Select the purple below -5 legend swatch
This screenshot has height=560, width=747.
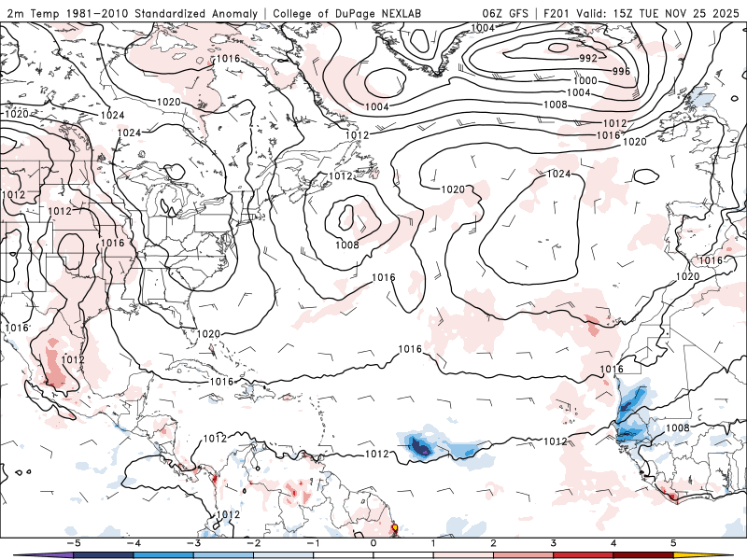[x=43, y=555]
